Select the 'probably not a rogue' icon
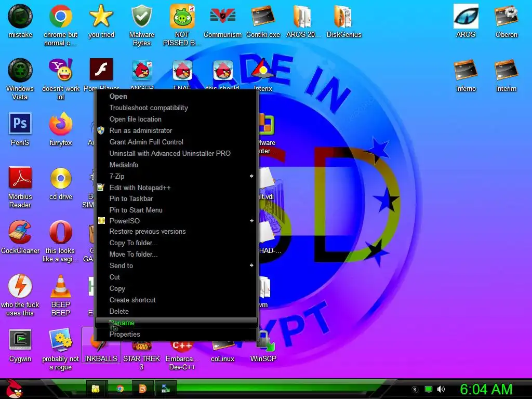The image size is (532, 399). point(60,340)
